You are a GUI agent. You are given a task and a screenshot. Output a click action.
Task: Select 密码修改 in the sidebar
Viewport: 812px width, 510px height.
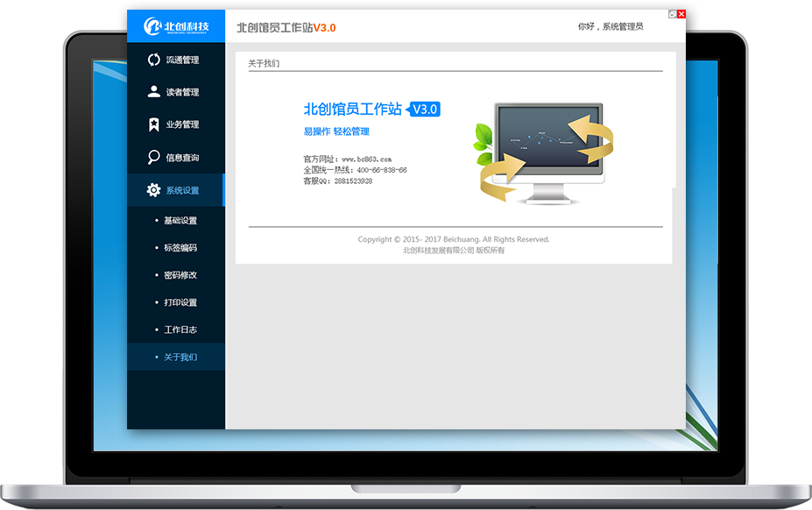[180, 275]
